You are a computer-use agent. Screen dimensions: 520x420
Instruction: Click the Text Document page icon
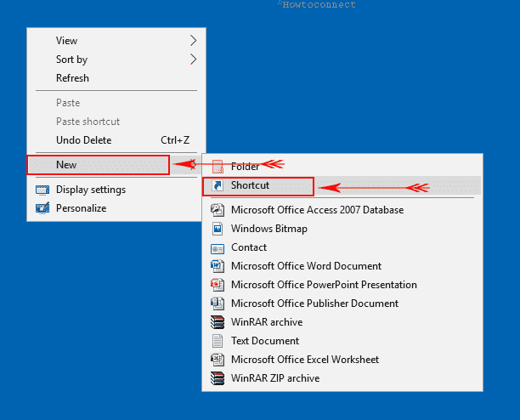(218, 341)
